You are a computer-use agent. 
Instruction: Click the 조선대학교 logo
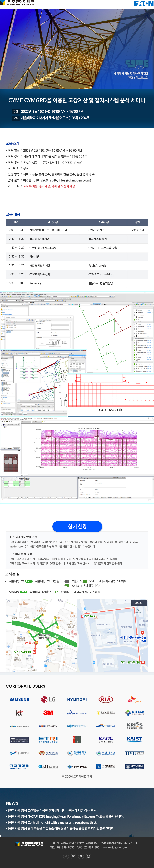coord(106,767)
